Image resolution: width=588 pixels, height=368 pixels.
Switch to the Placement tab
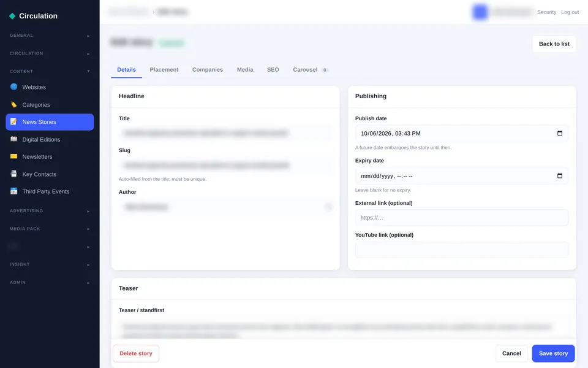click(x=164, y=70)
